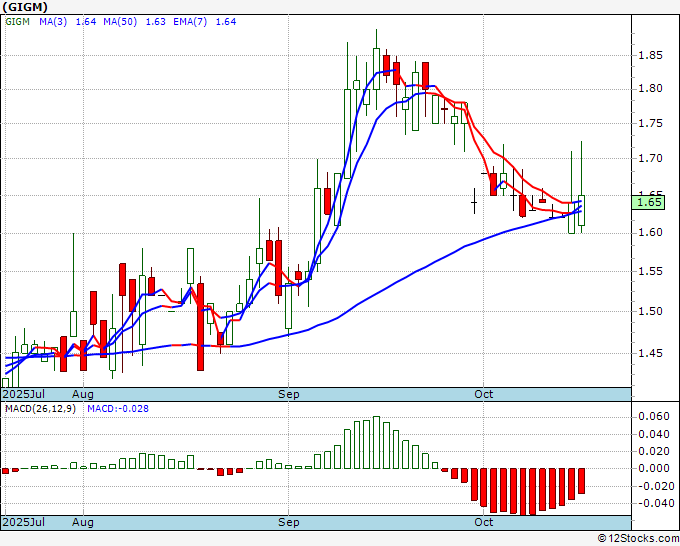Viewport: 680px width, 546px height.
Task: Click the 1.80 price axis label
Action: 650,88
